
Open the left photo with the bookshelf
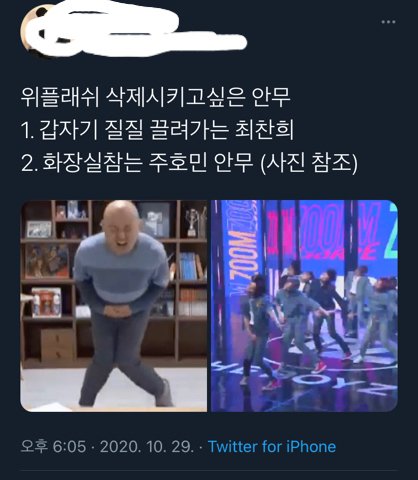[x=114, y=306]
